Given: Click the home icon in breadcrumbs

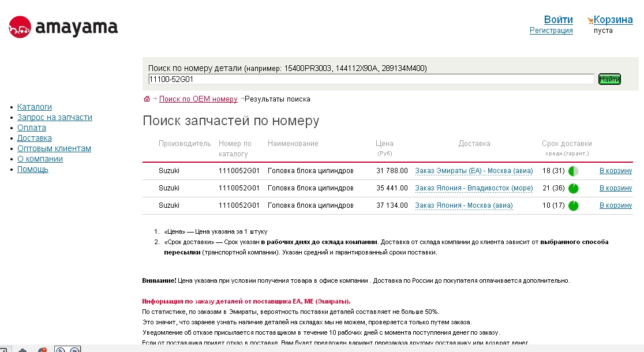Looking at the screenshot, I should [x=147, y=99].
